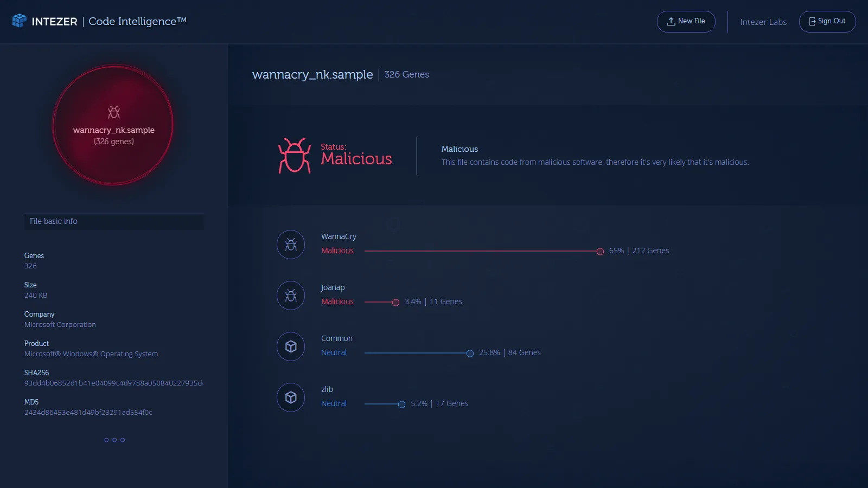
Task: Click the wannacry_nk.sample page heading
Action: pyautogui.click(x=312, y=74)
